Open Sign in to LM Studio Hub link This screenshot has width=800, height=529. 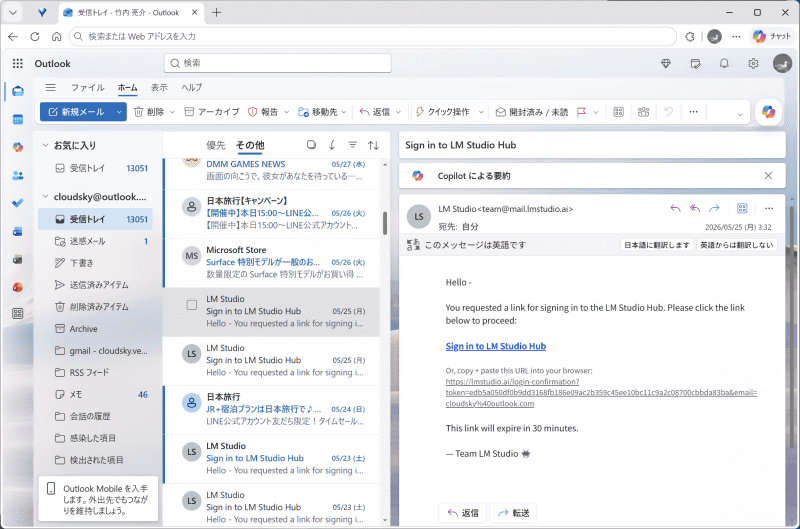point(495,346)
